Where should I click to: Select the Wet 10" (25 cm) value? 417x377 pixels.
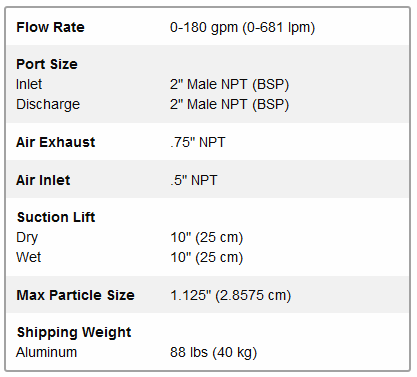pyautogui.click(x=207, y=258)
